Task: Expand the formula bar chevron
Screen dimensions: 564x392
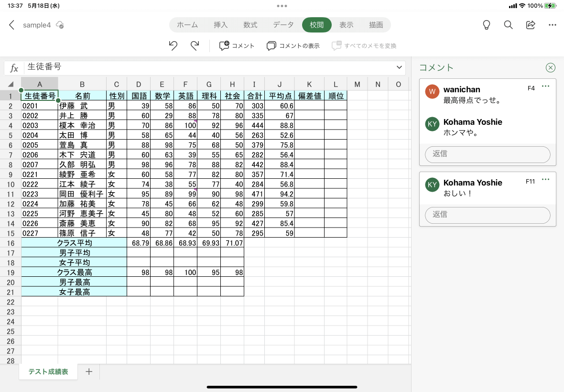Action: [x=399, y=67]
